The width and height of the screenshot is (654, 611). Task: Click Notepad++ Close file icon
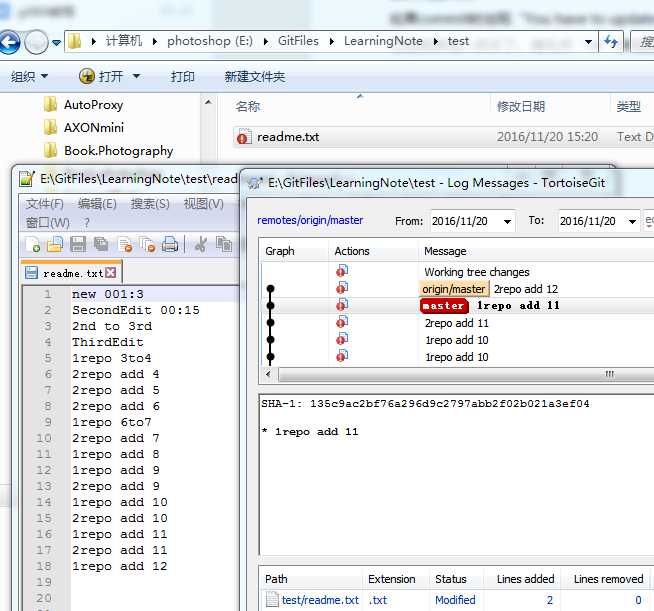point(125,245)
